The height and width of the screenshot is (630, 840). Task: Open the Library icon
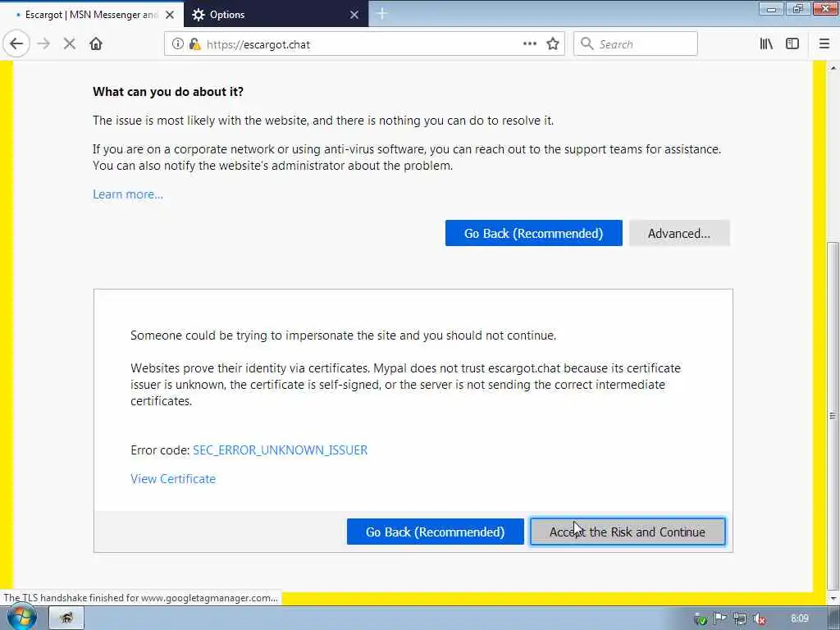pyautogui.click(x=766, y=44)
